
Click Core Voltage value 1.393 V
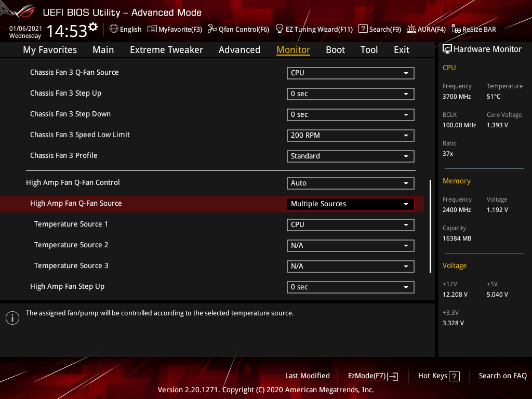tap(497, 125)
